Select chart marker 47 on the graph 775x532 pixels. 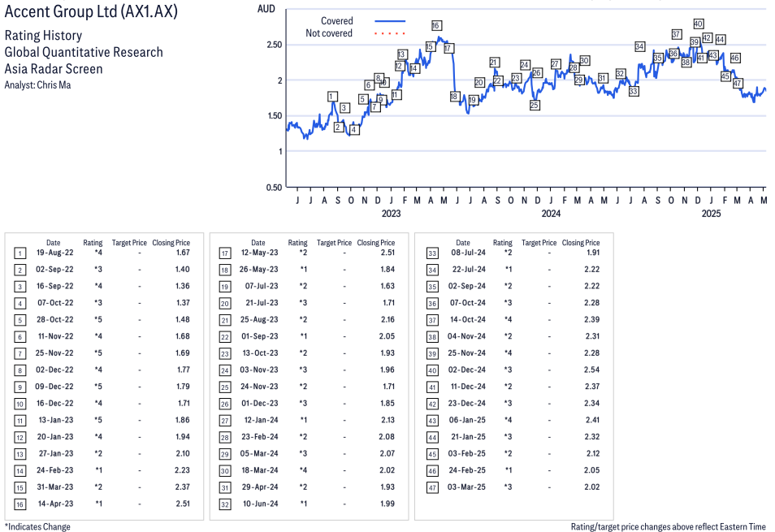click(x=738, y=84)
